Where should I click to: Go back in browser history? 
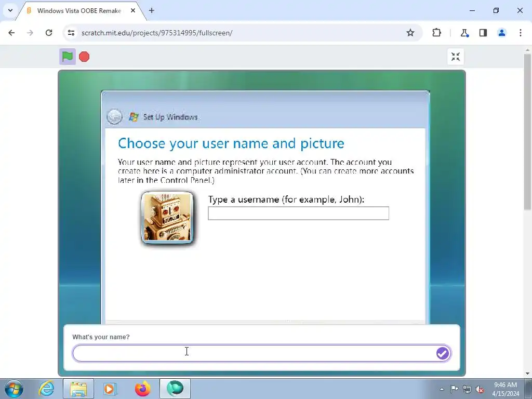11,33
